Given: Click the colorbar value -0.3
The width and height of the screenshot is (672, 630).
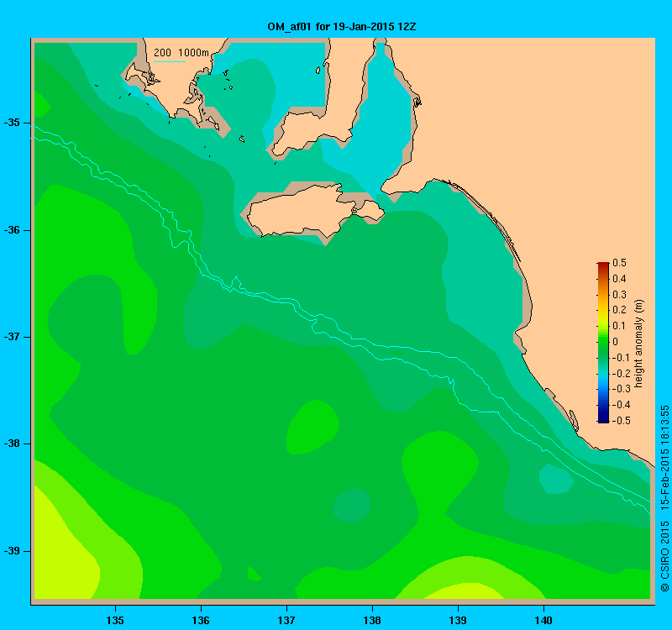Looking at the screenshot, I should point(621,389).
